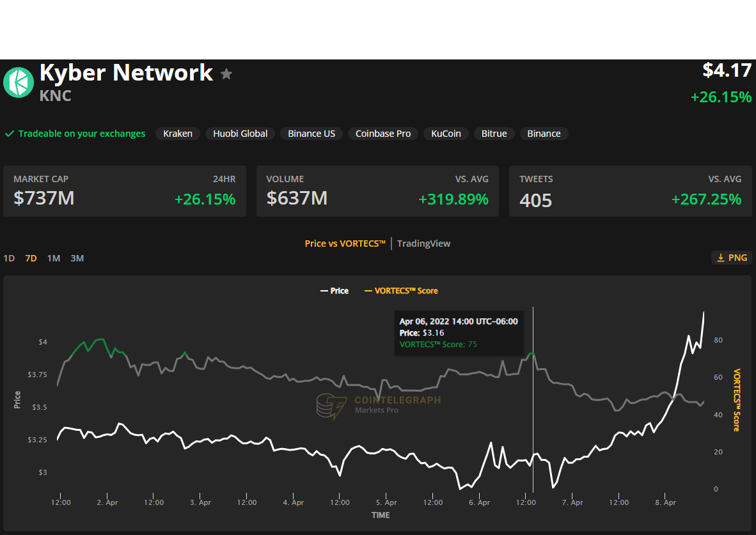Open the Kraken exchange tag
The height and width of the screenshot is (535, 756).
point(177,134)
